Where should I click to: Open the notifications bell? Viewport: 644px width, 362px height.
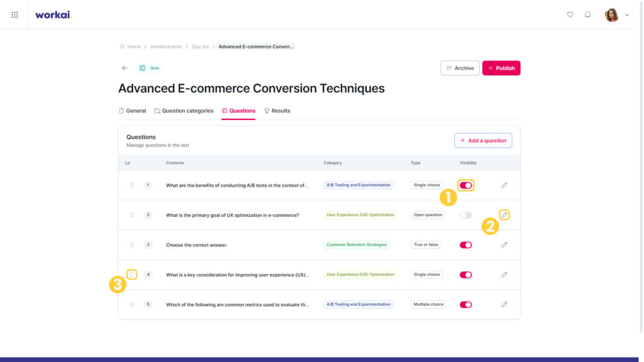point(588,15)
